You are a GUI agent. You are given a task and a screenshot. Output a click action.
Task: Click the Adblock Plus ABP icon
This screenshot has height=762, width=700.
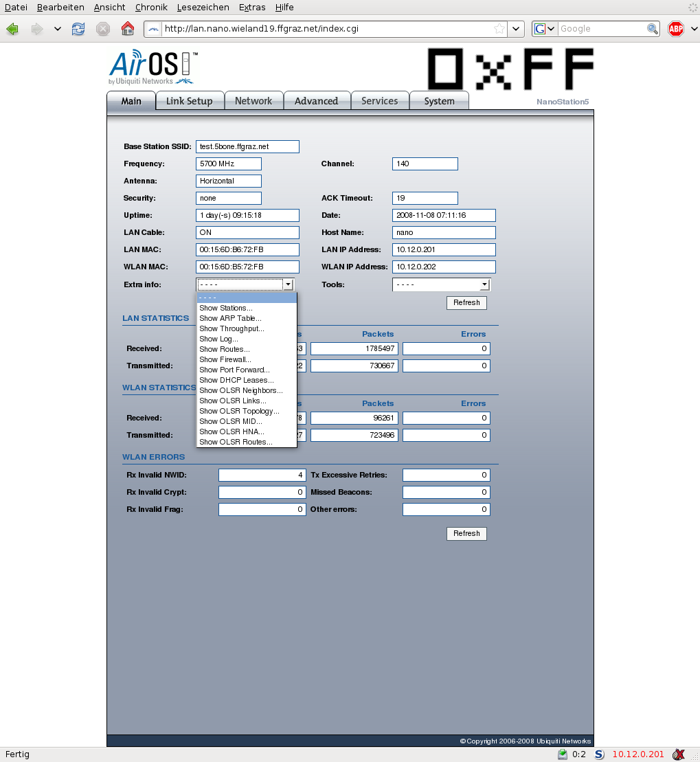(x=676, y=29)
